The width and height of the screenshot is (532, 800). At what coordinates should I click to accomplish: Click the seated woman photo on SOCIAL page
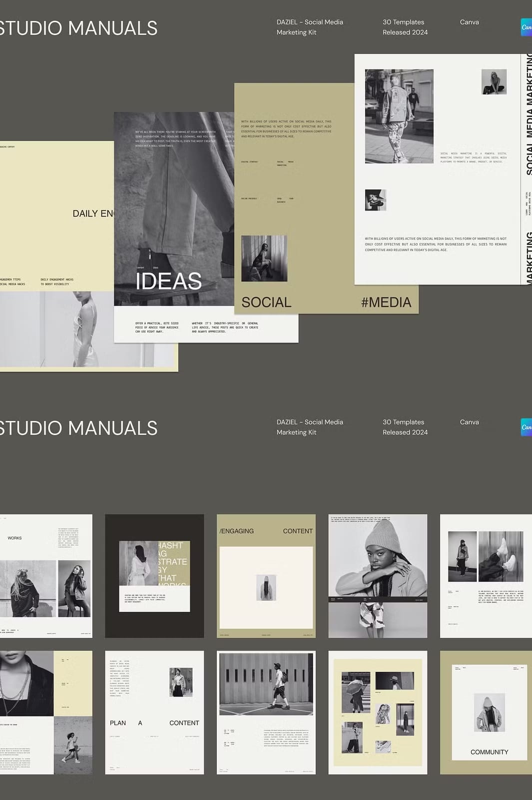coord(264,258)
